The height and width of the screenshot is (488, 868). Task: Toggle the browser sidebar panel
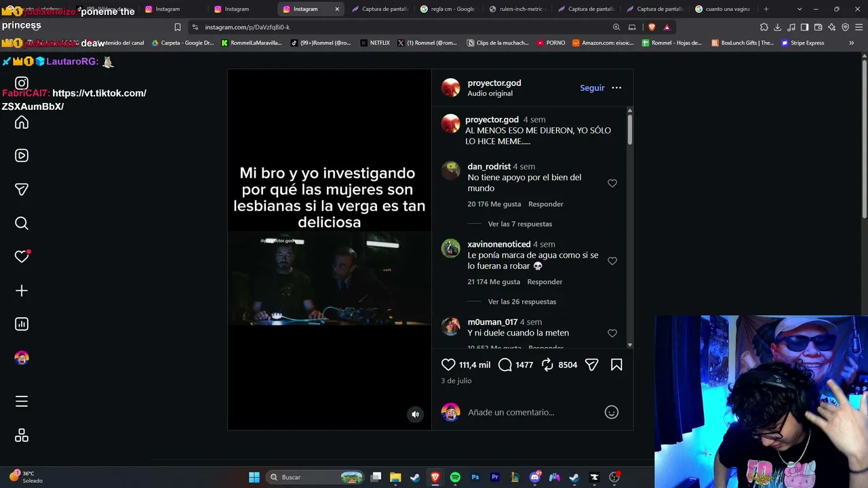coord(805,27)
